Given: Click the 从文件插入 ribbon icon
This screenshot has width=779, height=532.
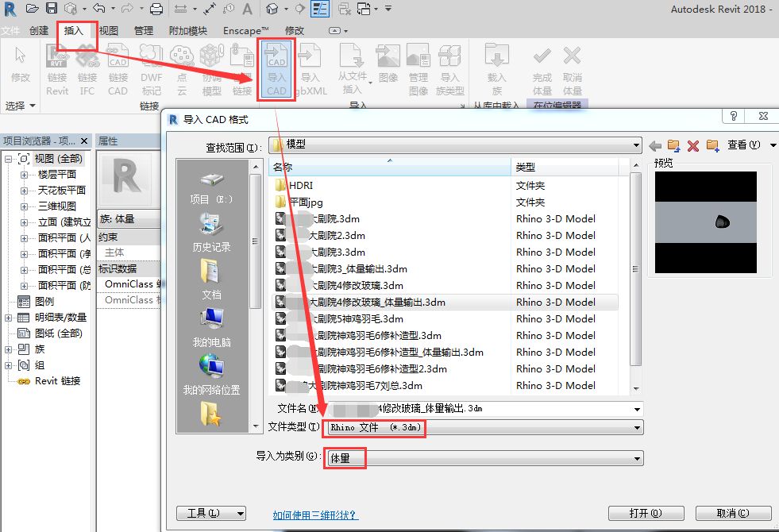Looking at the screenshot, I should tap(353, 68).
